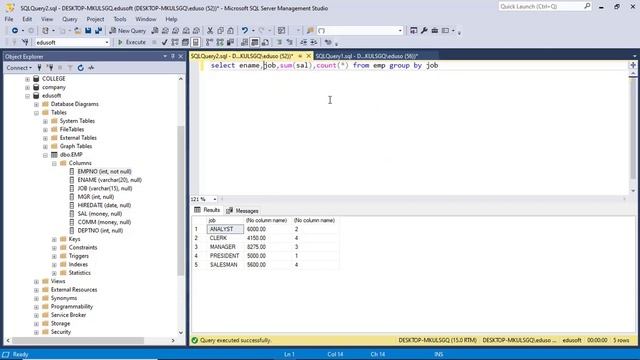Click the query editor vertical scrollbar thumb
The height and width of the screenshot is (360, 640).
[x=633, y=129]
